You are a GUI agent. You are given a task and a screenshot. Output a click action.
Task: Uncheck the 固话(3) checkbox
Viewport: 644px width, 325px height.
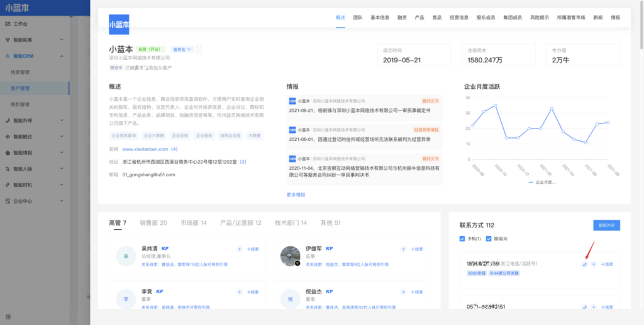(x=488, y=239)
